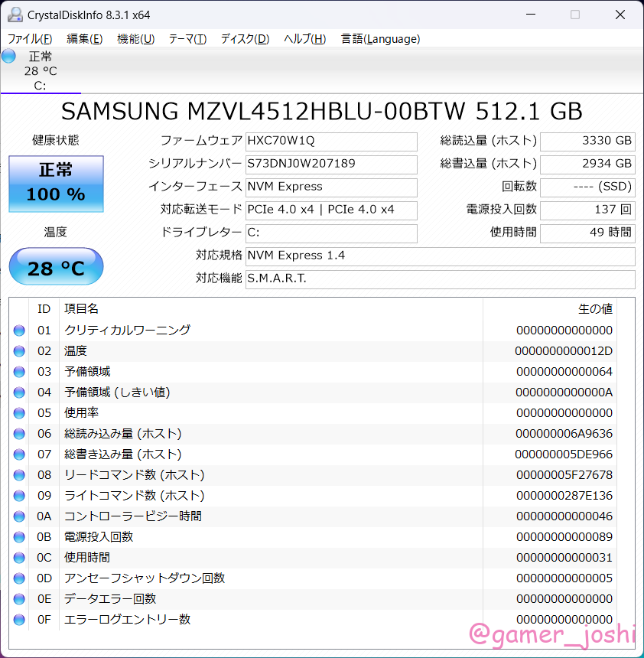
Task: Click the serial number field S73DNJ0W207189
Action: (331, 164)
